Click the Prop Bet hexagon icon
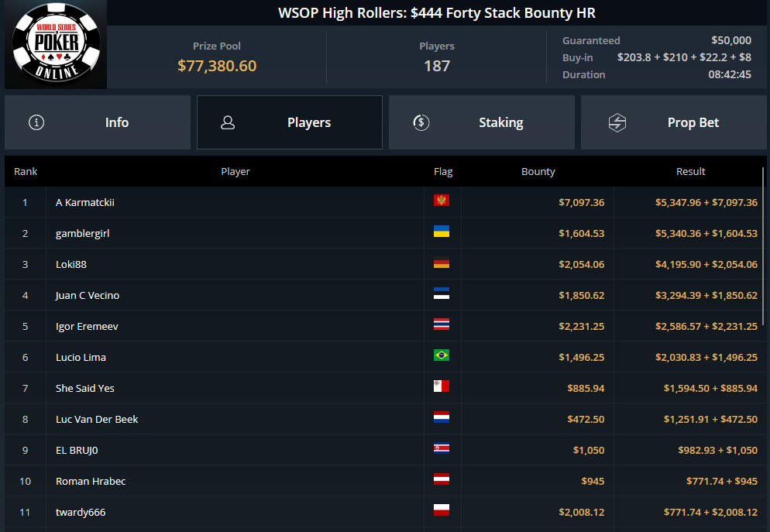This screenshot has width=770, height=532. 617,122
